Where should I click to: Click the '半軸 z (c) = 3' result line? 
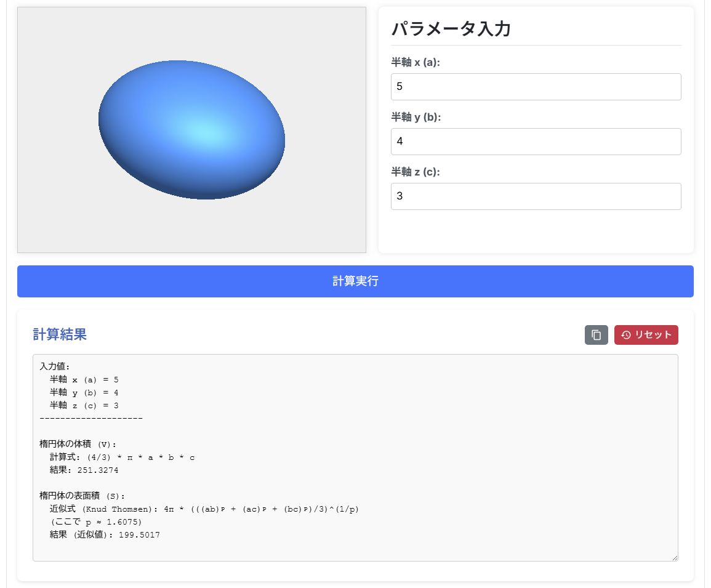84,406
